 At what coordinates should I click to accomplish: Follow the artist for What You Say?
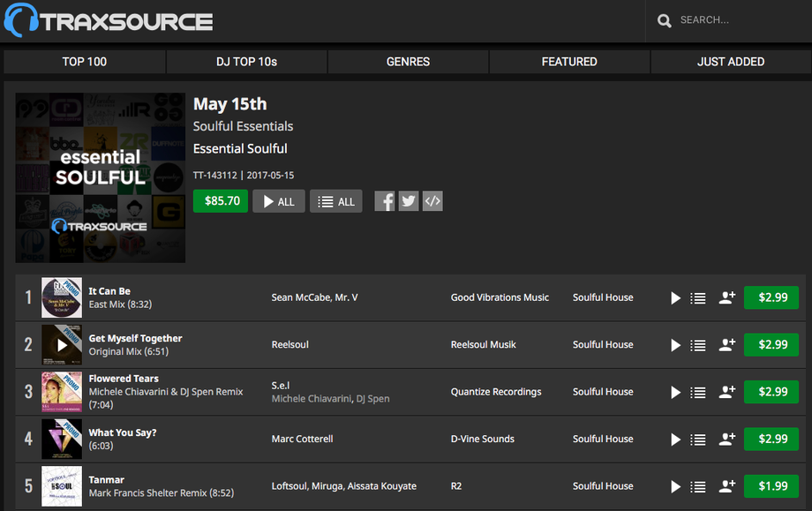727,439
